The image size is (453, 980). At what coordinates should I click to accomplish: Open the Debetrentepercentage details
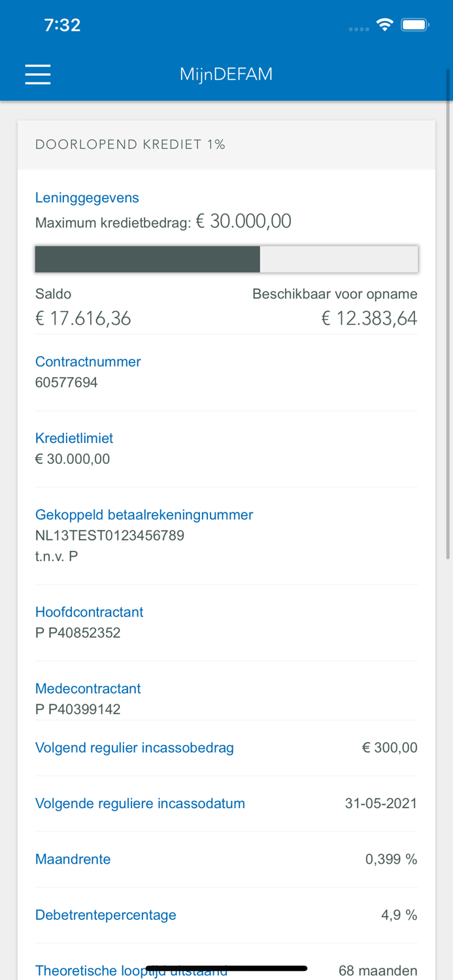(105, 915)
